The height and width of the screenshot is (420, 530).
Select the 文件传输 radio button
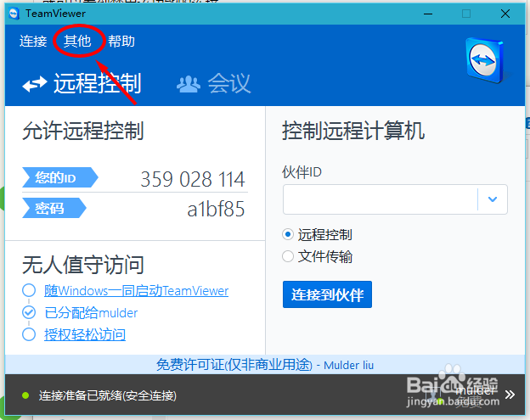point(288,256)
